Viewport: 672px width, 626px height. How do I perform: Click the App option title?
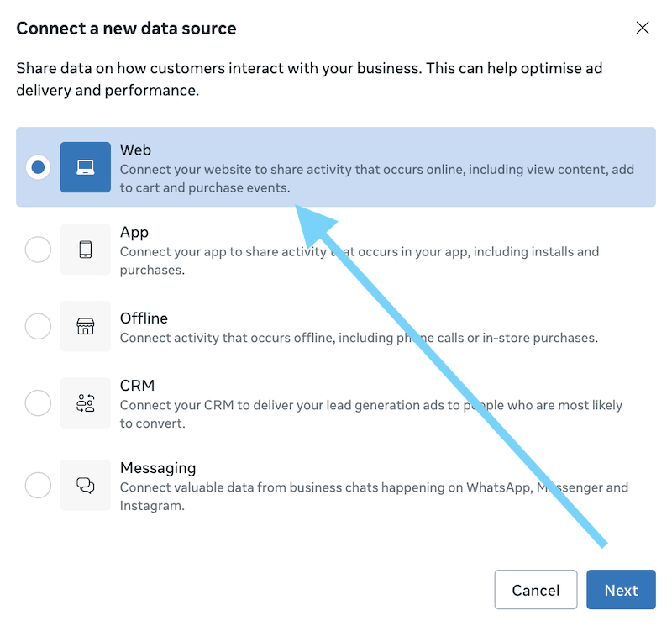point(134,233)
